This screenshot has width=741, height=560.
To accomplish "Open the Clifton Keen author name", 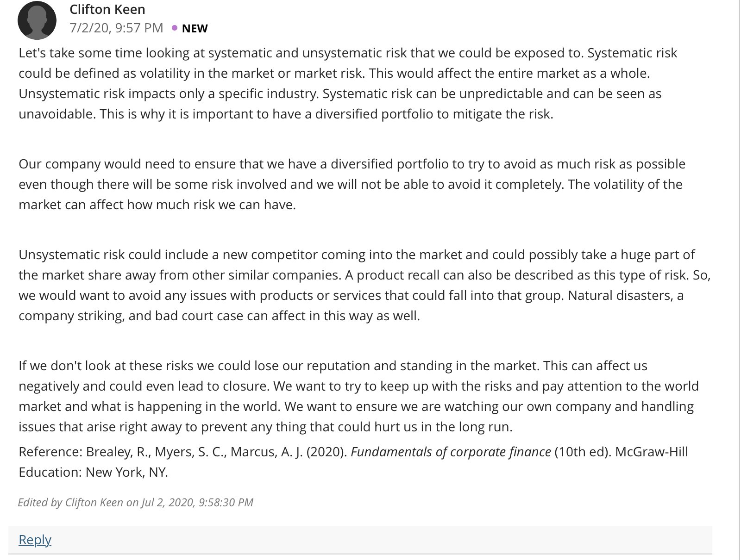I will [107, 9].
